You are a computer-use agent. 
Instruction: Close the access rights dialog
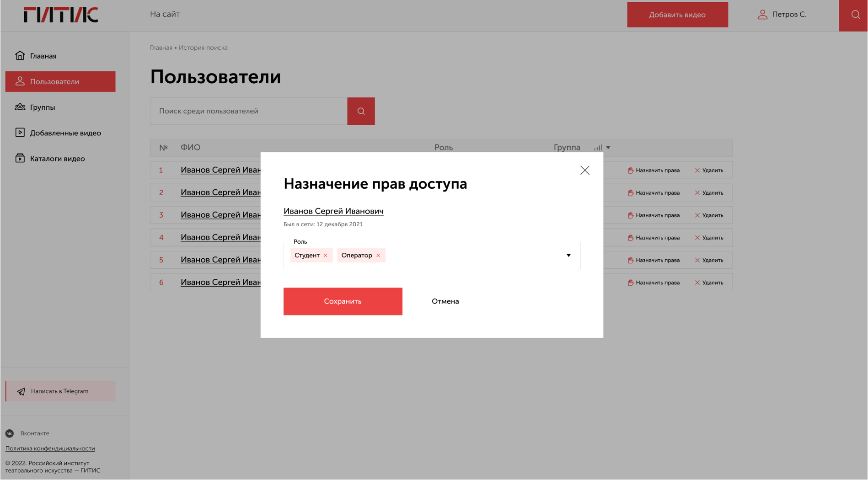(x=584, y=171)
